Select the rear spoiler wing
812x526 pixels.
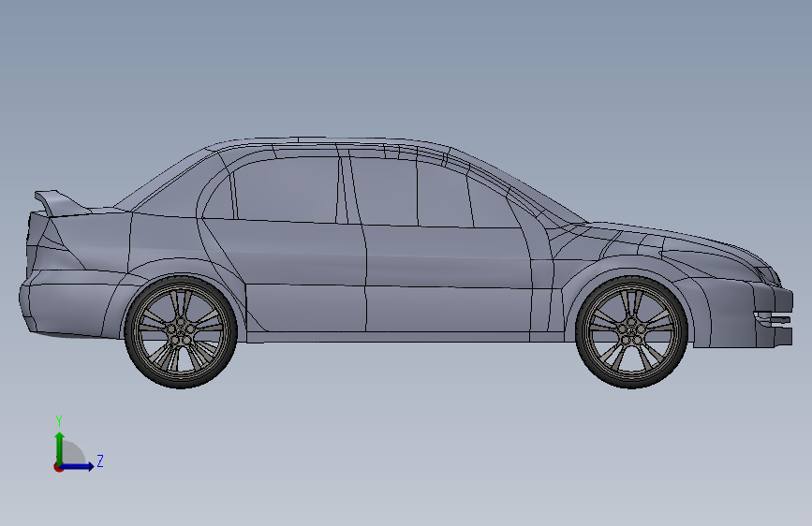(61, 203)
